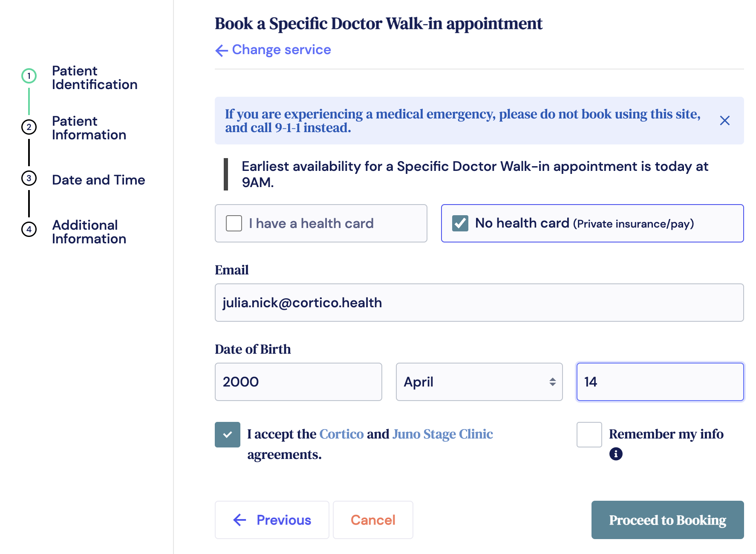Uncheck the agreements acceptance checkbox
This screenshot has height=554, width=756.
click(x=228, y=435)
